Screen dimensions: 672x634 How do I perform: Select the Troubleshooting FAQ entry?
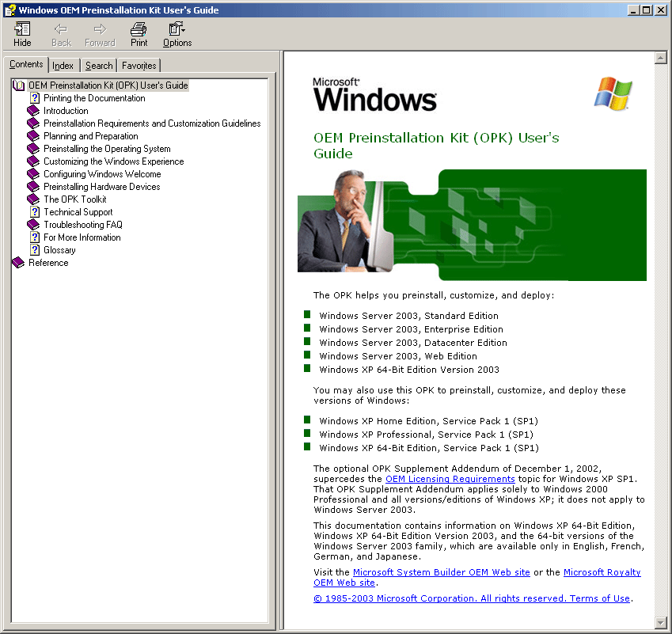(83, 225)
